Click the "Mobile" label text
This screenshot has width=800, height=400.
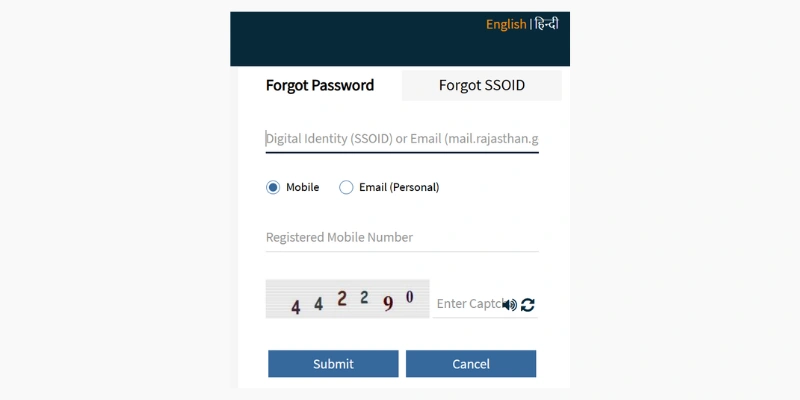pyautogui.click(x=302, y=187)
